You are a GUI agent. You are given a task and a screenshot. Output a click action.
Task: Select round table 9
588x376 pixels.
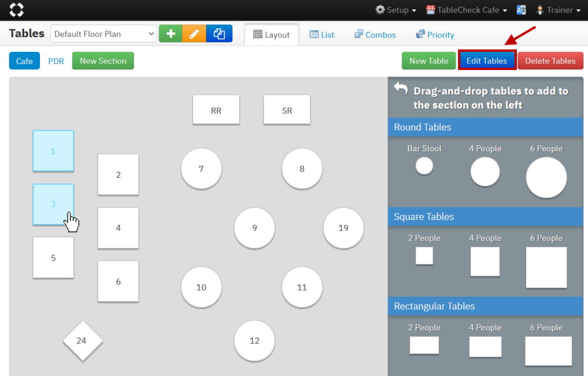(x=255, y=228)
